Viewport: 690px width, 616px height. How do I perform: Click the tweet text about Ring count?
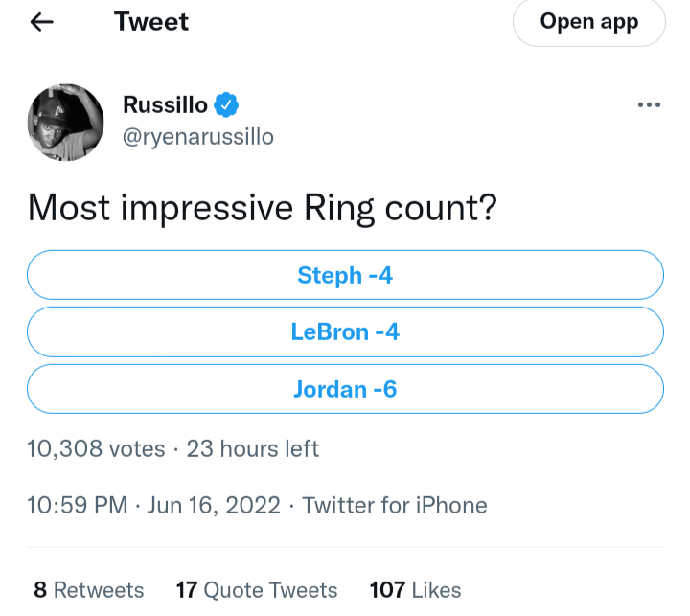(262, 207)
